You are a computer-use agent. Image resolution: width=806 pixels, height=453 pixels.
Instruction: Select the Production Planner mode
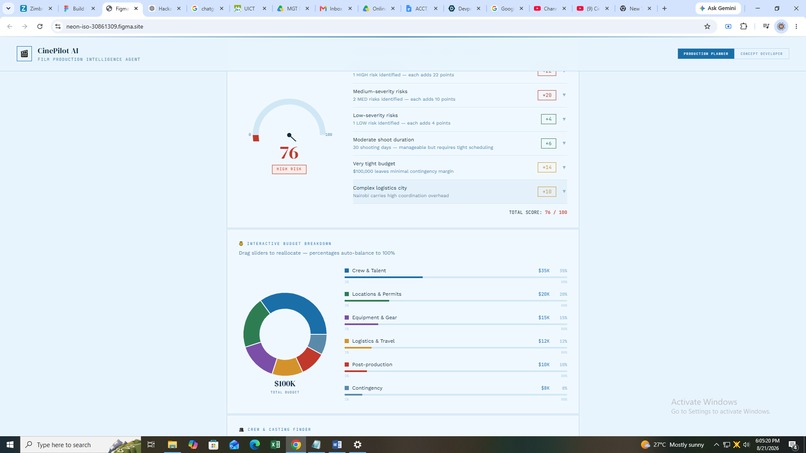(x=706, y=53)
